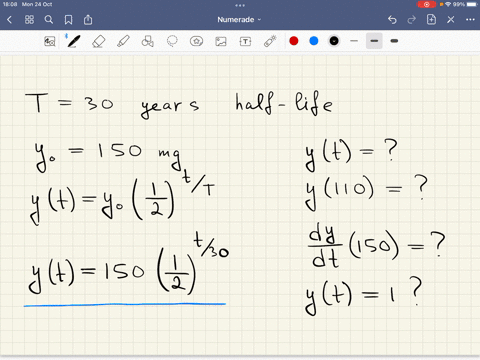Select the Lasso tool
Screen dimensions: 480x360
pos(172,41)
